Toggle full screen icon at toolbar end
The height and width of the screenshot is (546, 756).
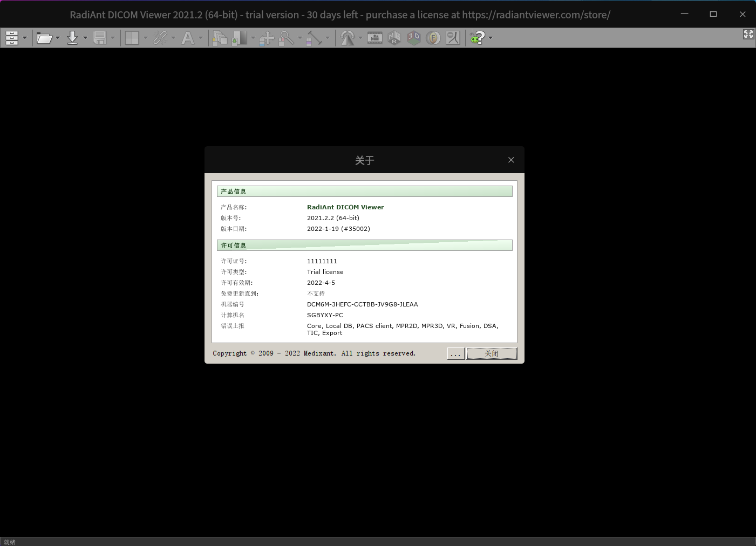[748, 35]
